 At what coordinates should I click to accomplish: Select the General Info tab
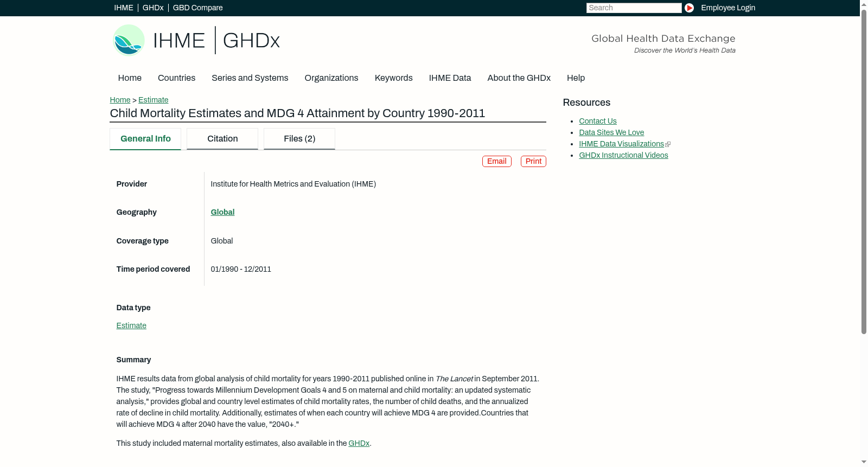point(145,139)
